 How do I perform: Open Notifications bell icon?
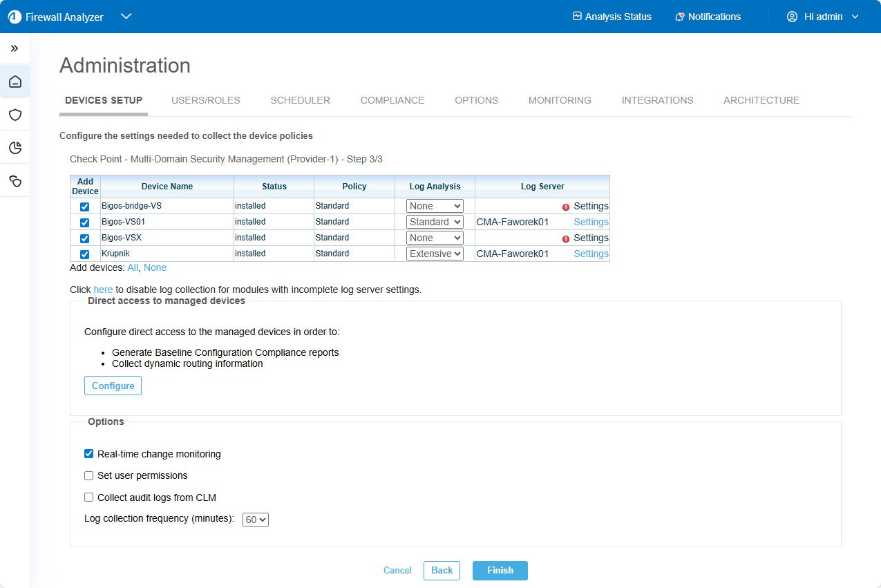tap(680, 17)
